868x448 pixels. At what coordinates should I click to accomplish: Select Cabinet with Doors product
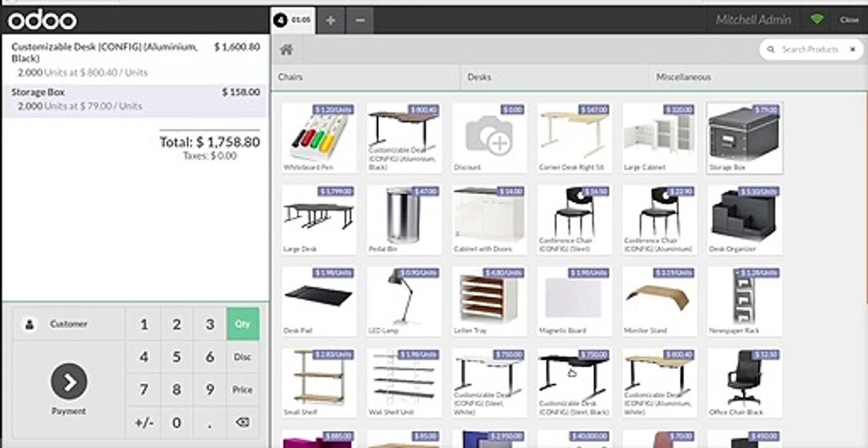click(x=489, y=220)
